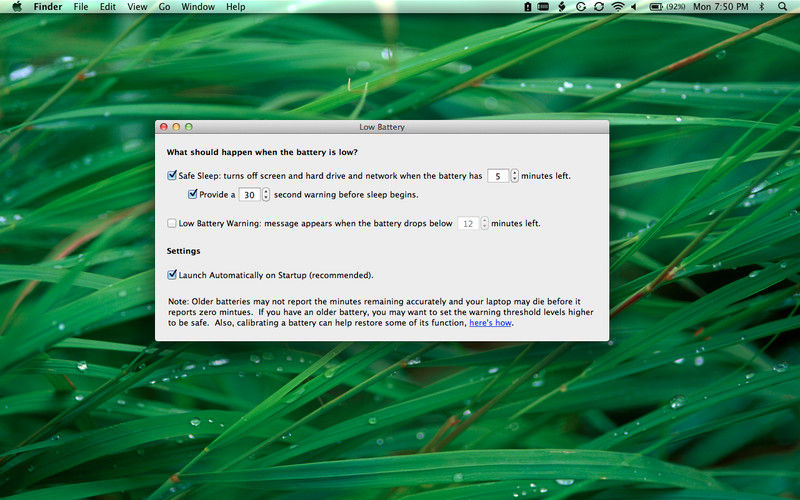Disable the Safe Sleep checkbox
The width and height of the screenshot is (800, 500).
pyautogui.click(x=172, y=175)
